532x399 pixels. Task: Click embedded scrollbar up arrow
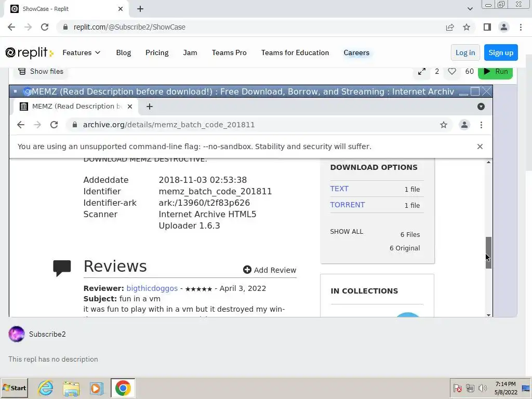488,162
